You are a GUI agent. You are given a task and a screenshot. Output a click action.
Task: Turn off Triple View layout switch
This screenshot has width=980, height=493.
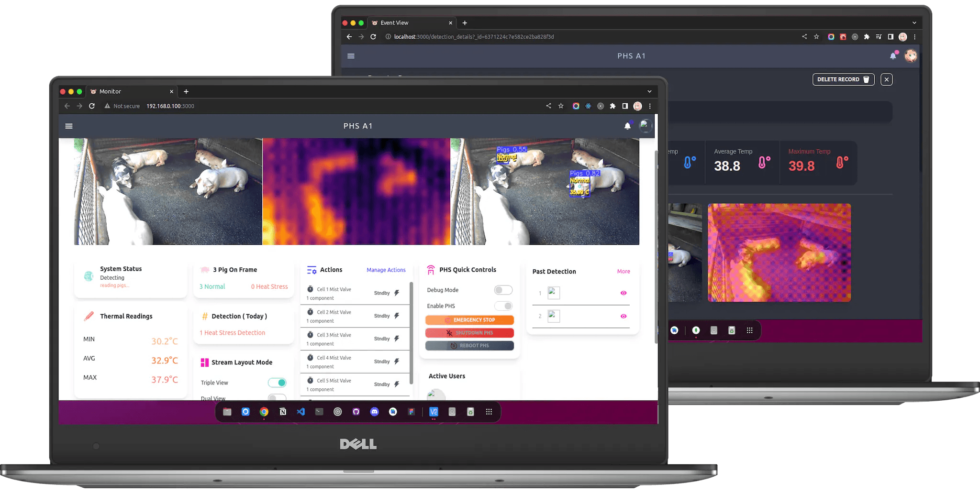(277, 383)
